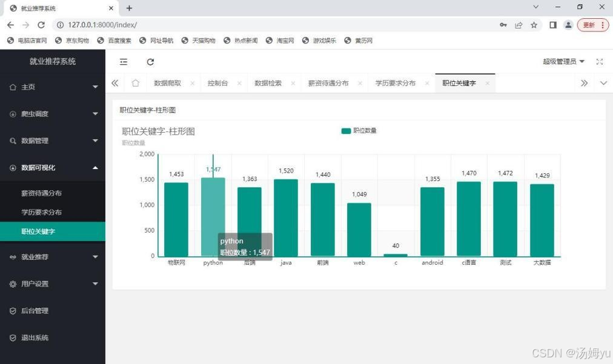Toggle the browser side panel icon

[x=553, y=25]
